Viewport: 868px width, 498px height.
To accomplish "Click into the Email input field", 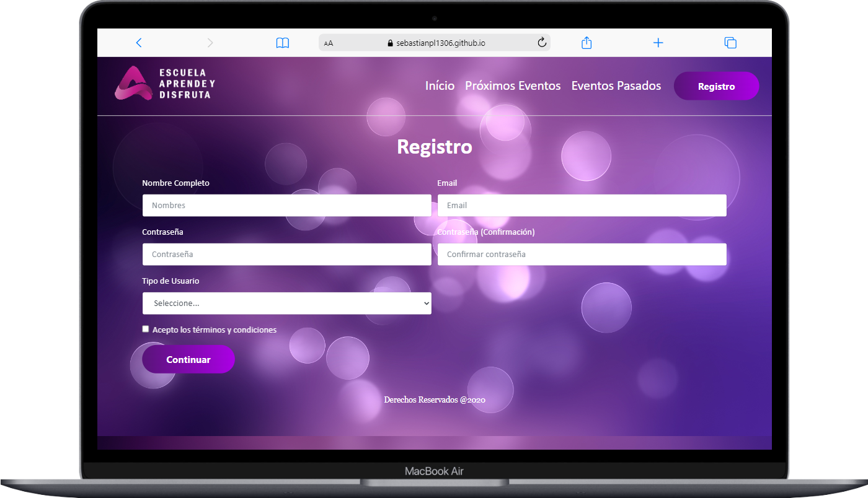I will pos(582,206).
